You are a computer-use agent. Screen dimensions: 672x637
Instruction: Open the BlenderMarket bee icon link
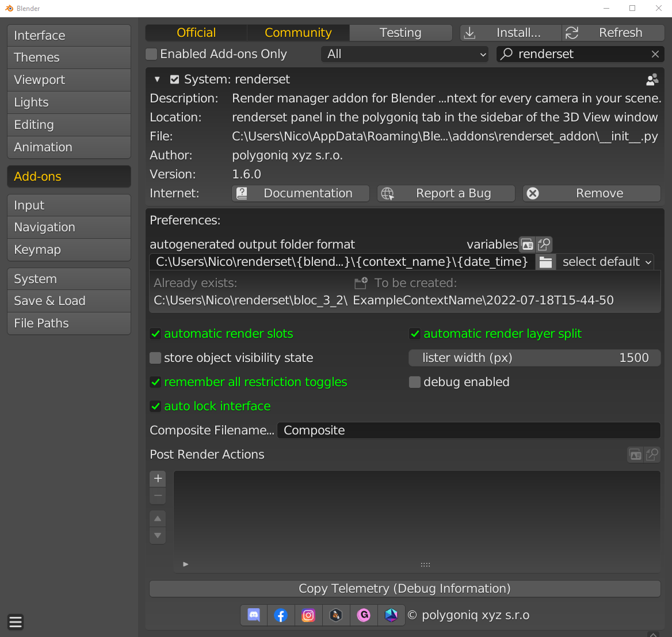(336, 615)
